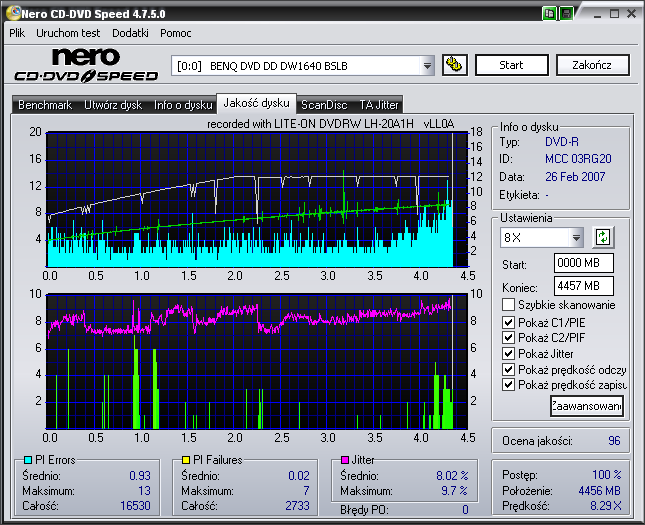The image size is (645, 525).
Task: Click PI Failures total 2733
Action: click(297, 506)
